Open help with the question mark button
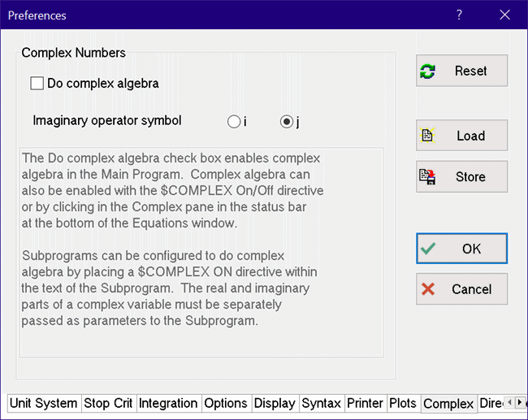The height and width of the screenshot is (420, 528). coord(459,15)
